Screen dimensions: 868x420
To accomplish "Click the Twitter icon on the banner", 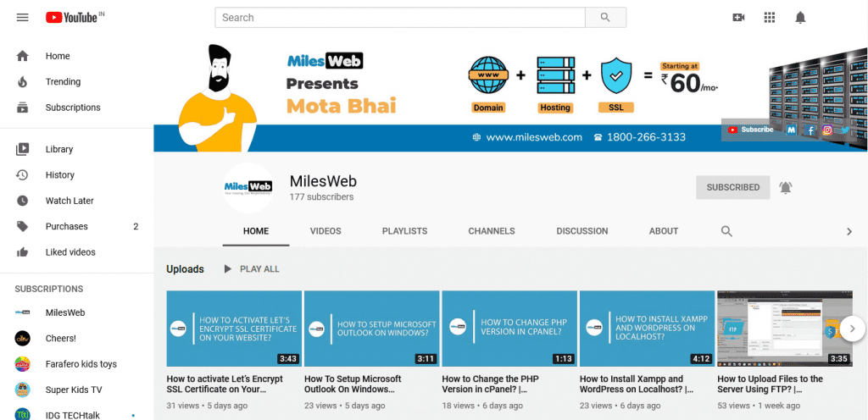I will [x=845, y=130].
